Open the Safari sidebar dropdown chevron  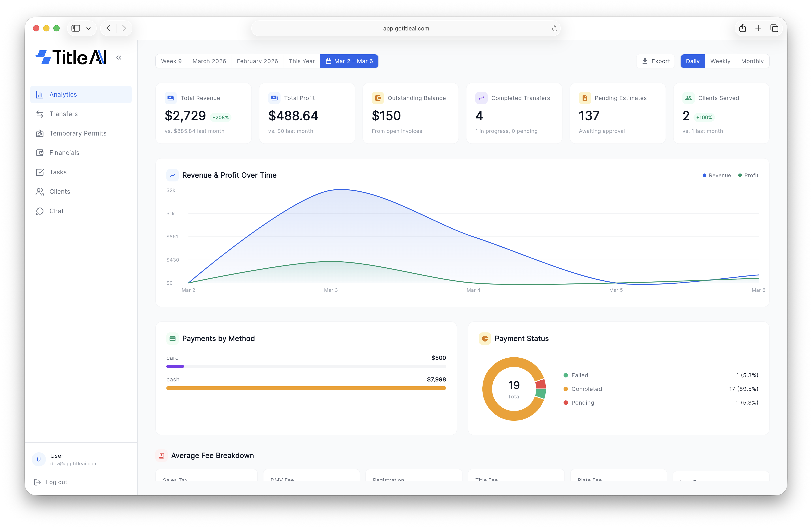coord(88,29)
